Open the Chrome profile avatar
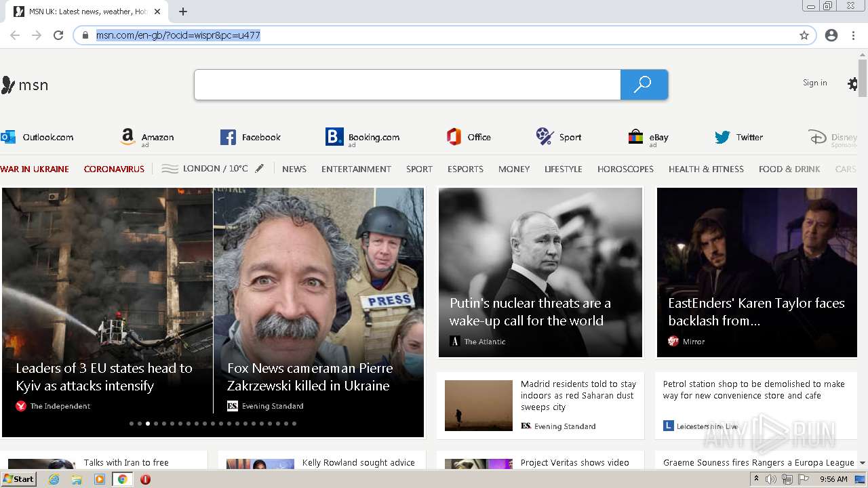Viewport: 868px width, 488px height. coord(831,35)
